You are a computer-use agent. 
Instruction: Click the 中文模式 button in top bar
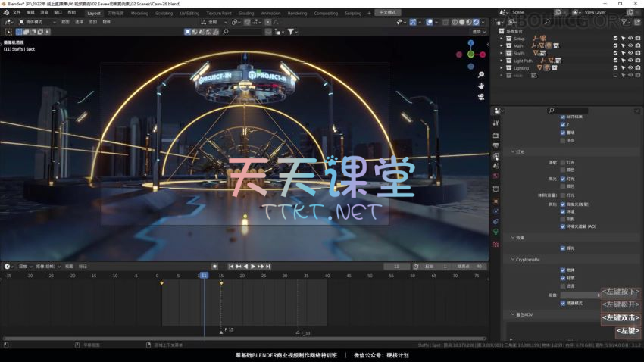[386, 13]
